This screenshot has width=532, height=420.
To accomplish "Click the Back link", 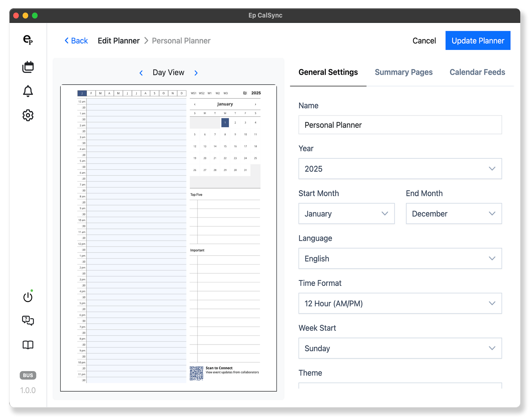I will coord(76,41).
